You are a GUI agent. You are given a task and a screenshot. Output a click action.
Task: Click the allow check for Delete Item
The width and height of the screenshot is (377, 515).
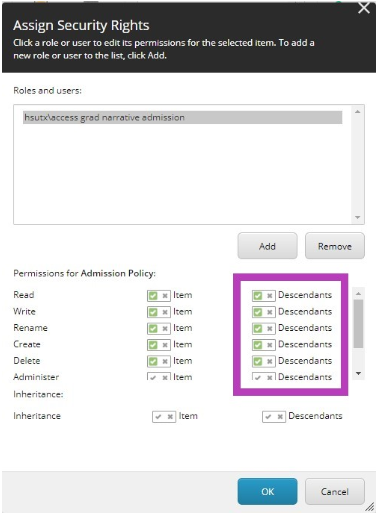point(153,361)
